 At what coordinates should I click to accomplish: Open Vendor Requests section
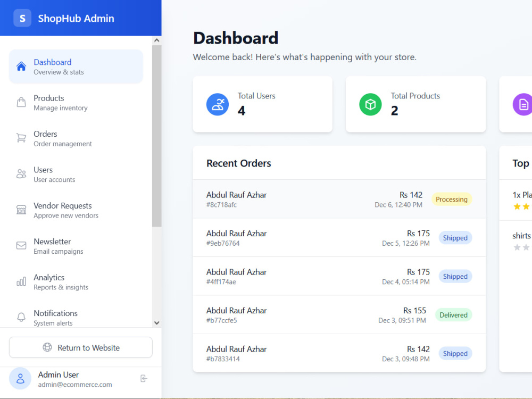tap(76, 210)
